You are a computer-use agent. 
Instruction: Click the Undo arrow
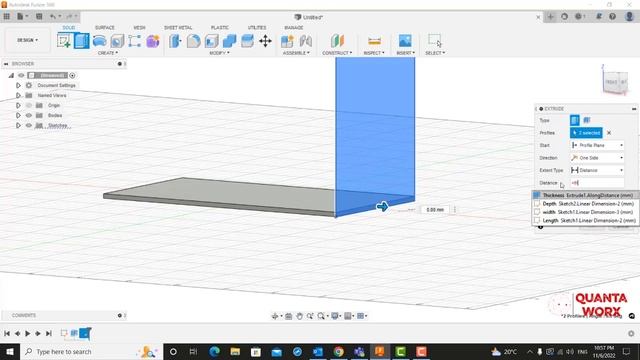[x=53, y=16]
